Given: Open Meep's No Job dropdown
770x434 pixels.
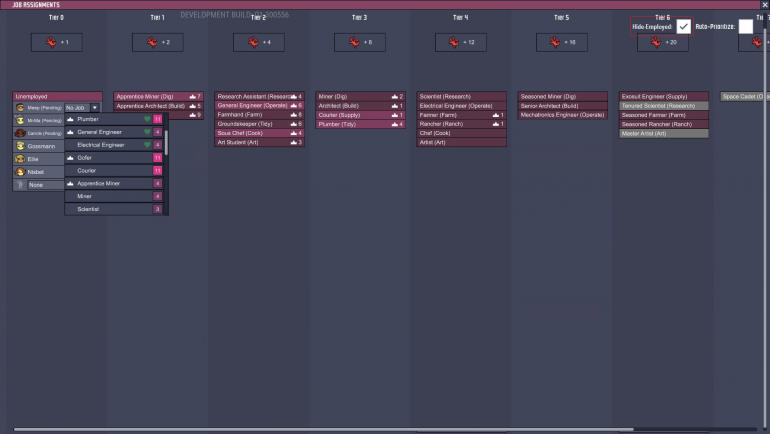Looking at the screenshot, I should pyautogui.click(x=82, y=107).
